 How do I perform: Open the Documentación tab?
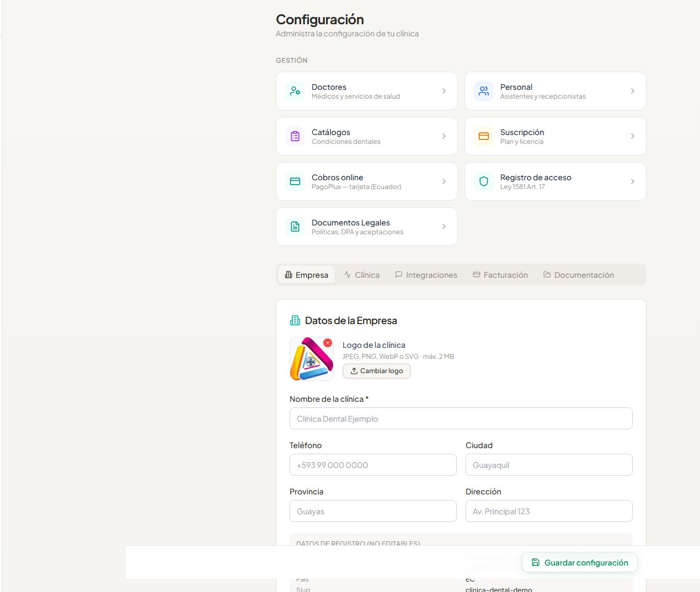(x=579, y=275)
